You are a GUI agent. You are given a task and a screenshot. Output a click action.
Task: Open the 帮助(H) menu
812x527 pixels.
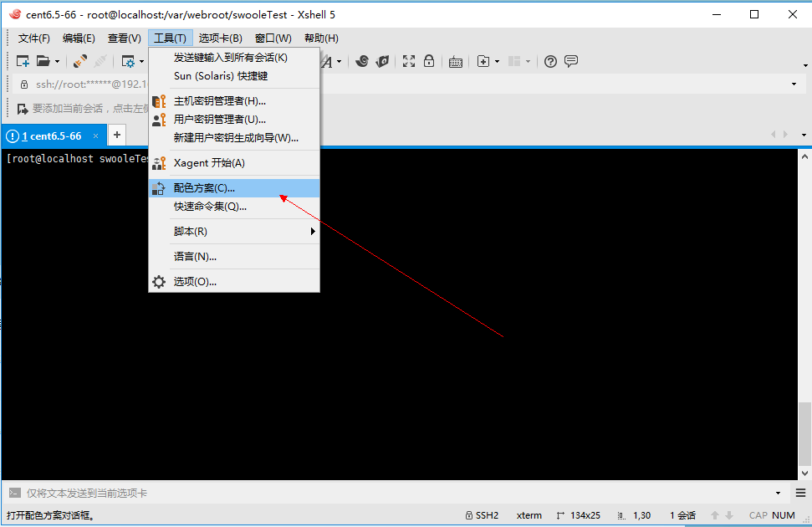(x=322, y=38)
